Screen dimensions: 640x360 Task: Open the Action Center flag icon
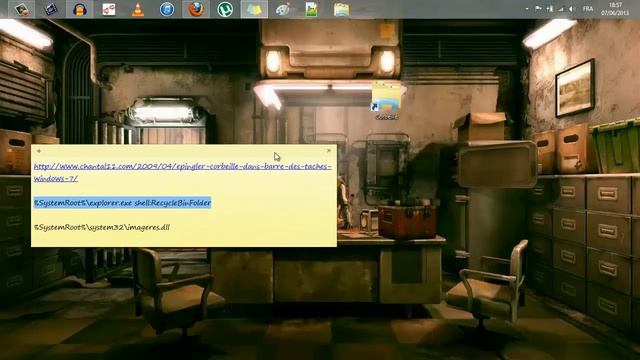pyautogui.click(x=538, y=9)
